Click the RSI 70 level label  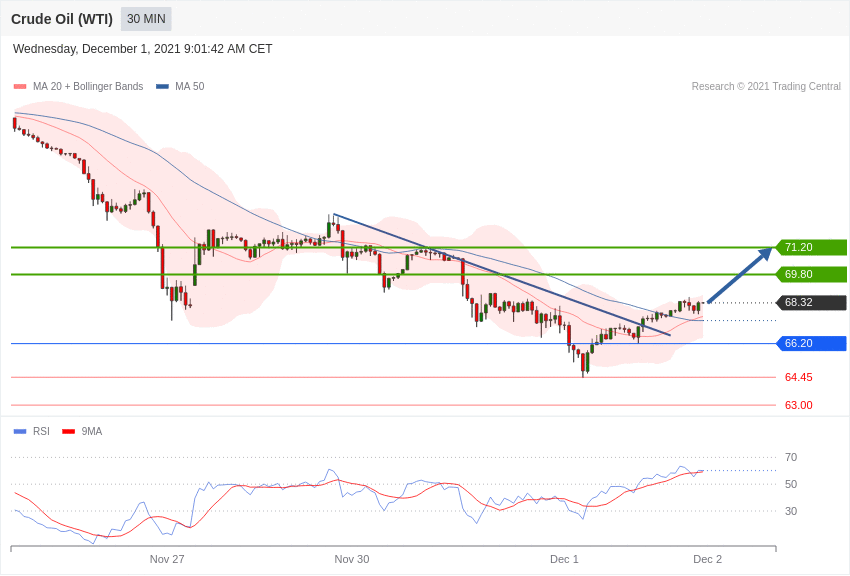coord(791,457)
